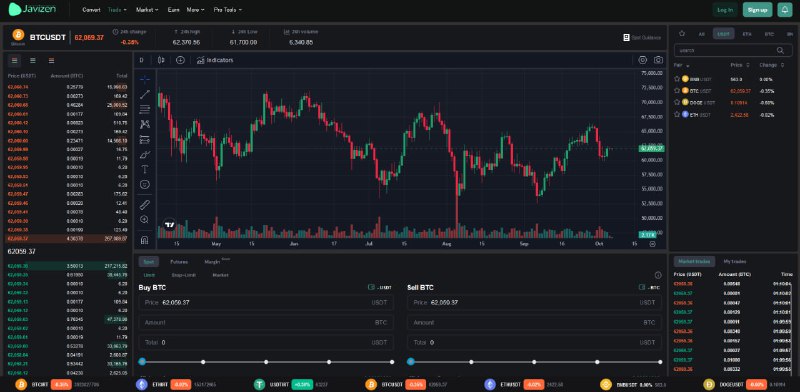800x392 pixels.
Task: Show order book with both bids and asks
Action: point(14,60)
